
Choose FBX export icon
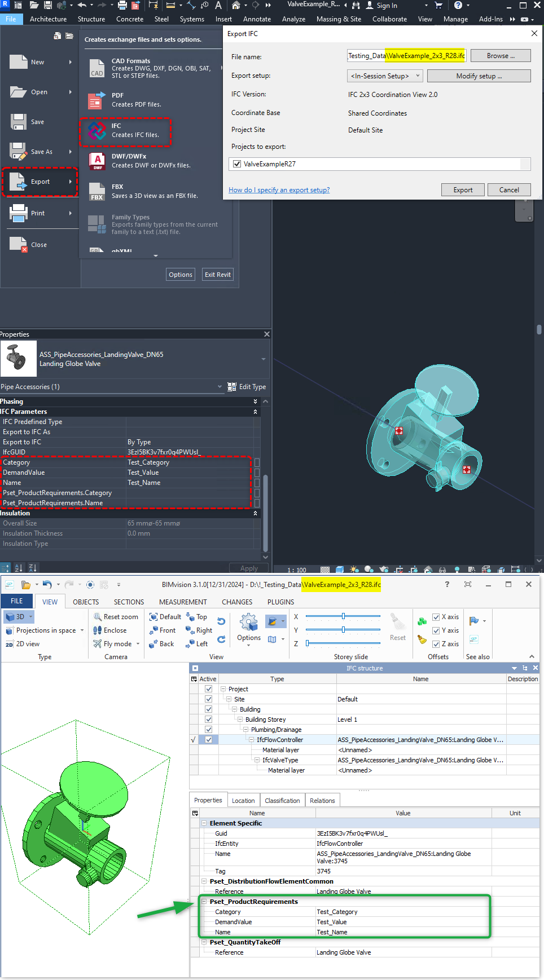point(97,192)
